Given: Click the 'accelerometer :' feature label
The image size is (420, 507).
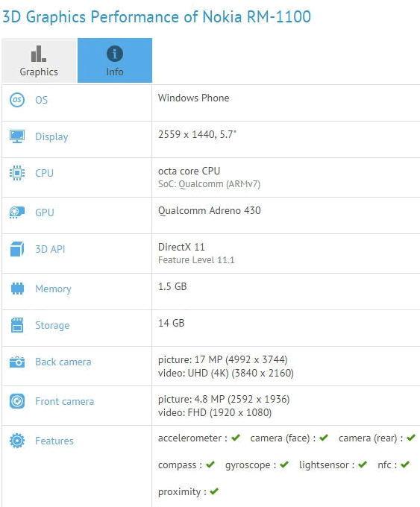Looking at the screenshot, I should click(x=192, y=438).
